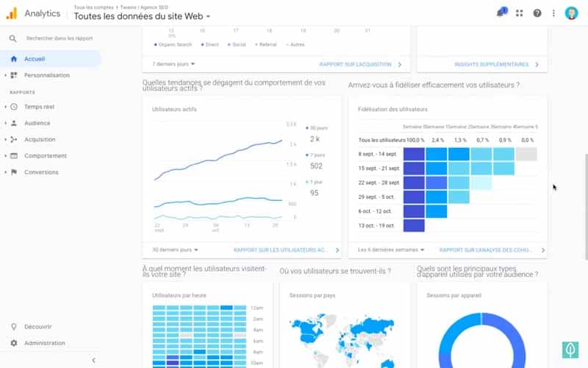Image resolution: width=588 pixels, height=368 pixels.
Task: Click the Temps réel clock icon
Action: pos(14,107)
